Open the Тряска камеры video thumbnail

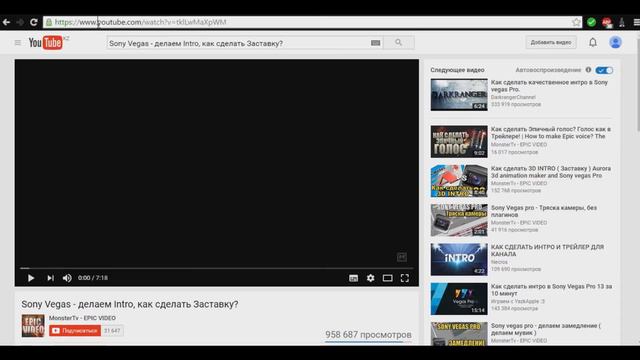point(459,220)
